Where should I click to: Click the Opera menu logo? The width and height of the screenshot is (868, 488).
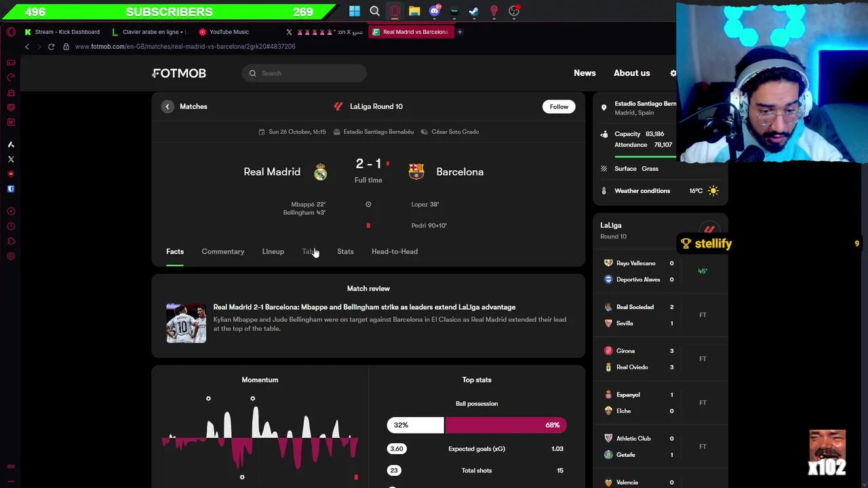pyautogui.click(x=11, y=32)
